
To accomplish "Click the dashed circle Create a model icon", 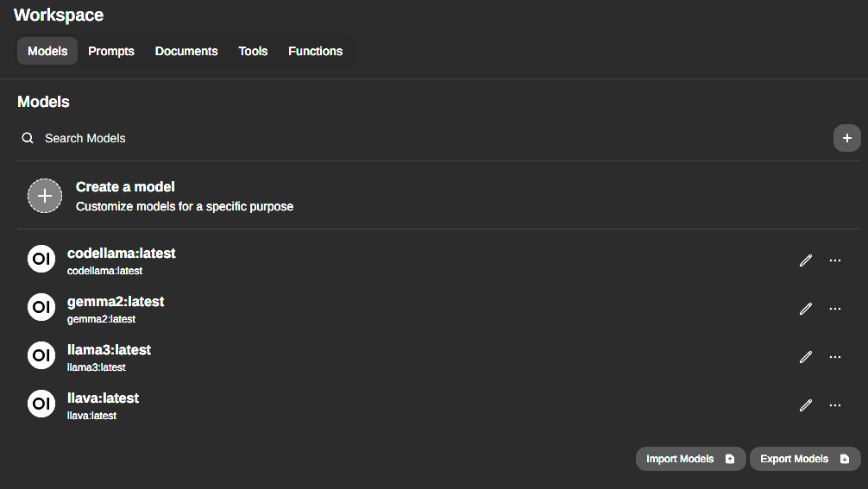I will click(45, 196).
